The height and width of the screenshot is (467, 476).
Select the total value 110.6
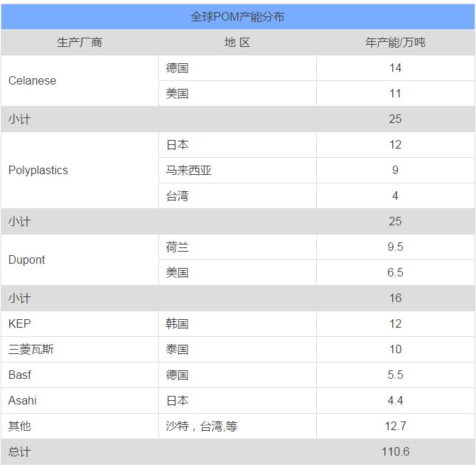click(395, 451)
